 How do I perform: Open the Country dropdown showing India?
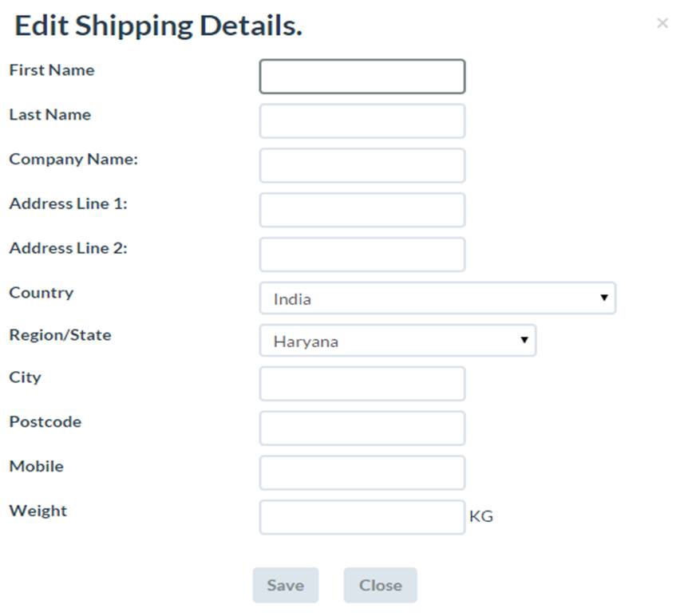click(437, 298)
